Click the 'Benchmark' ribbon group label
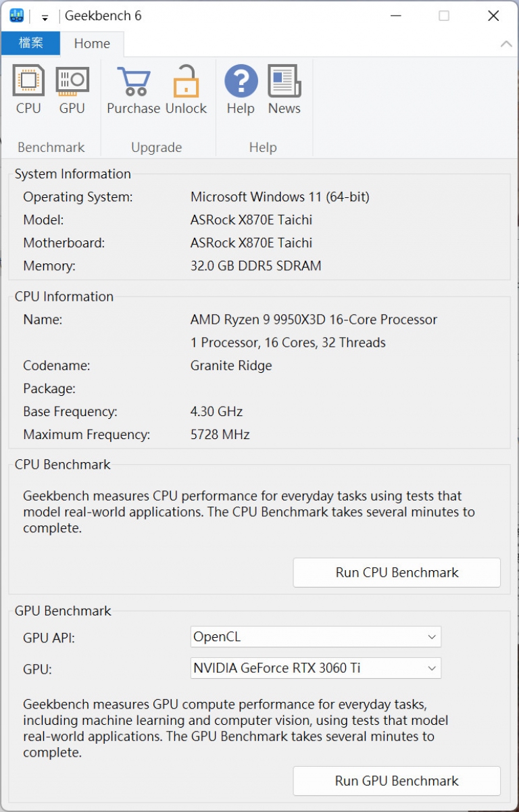Viewport: 519px width, 812px height. coord(51,147)
